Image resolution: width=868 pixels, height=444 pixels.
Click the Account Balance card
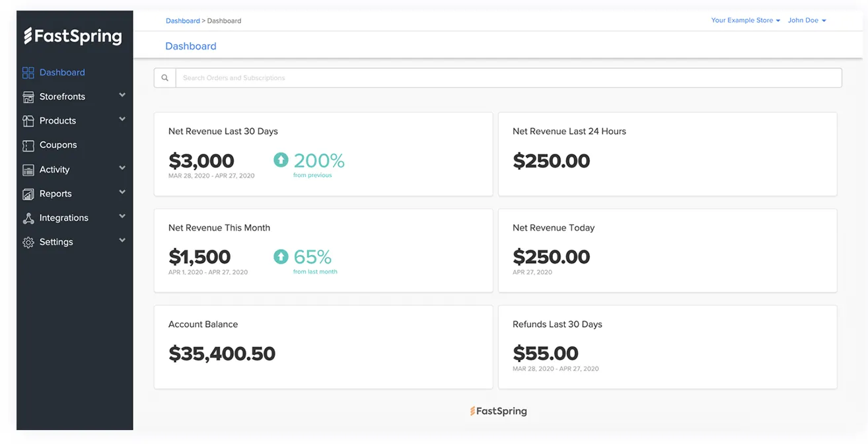[x=323, y=347]
